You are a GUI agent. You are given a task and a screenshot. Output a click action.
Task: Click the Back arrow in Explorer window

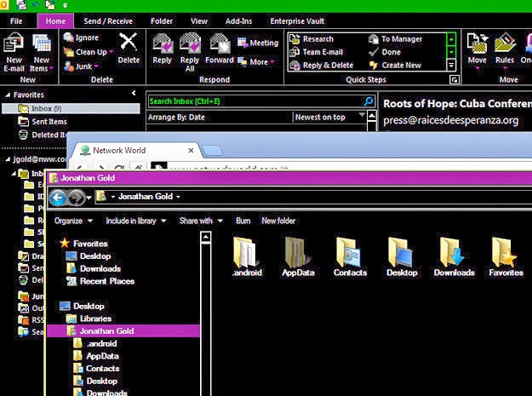click(x=58, y=198)
